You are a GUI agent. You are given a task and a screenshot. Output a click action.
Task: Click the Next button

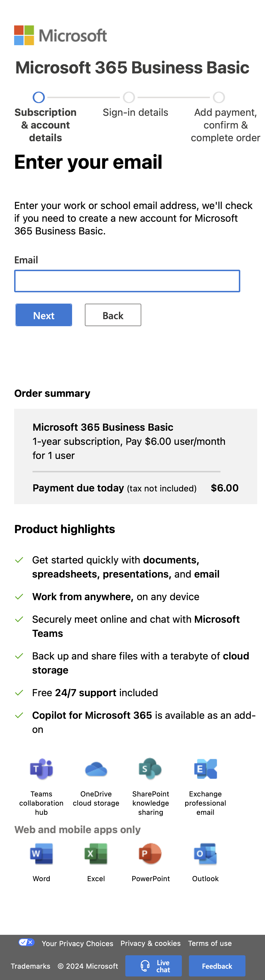click(x=43, y=315)
